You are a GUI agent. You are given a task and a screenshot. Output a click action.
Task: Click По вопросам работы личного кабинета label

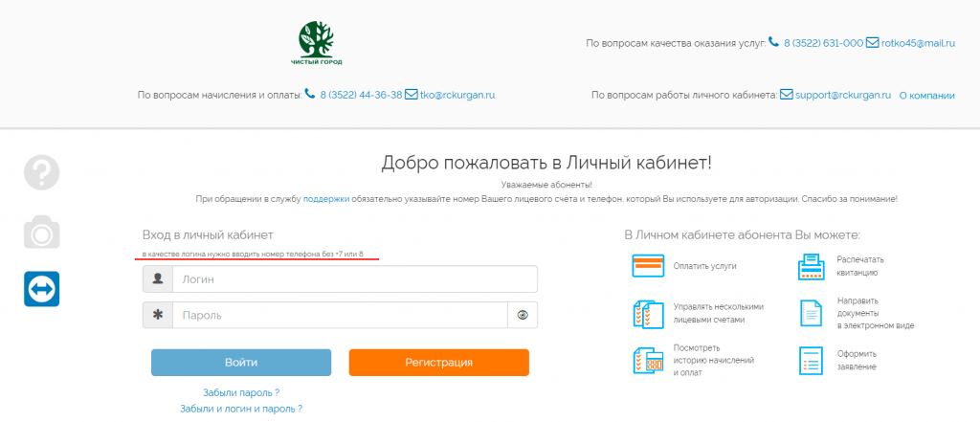point(684,96)
